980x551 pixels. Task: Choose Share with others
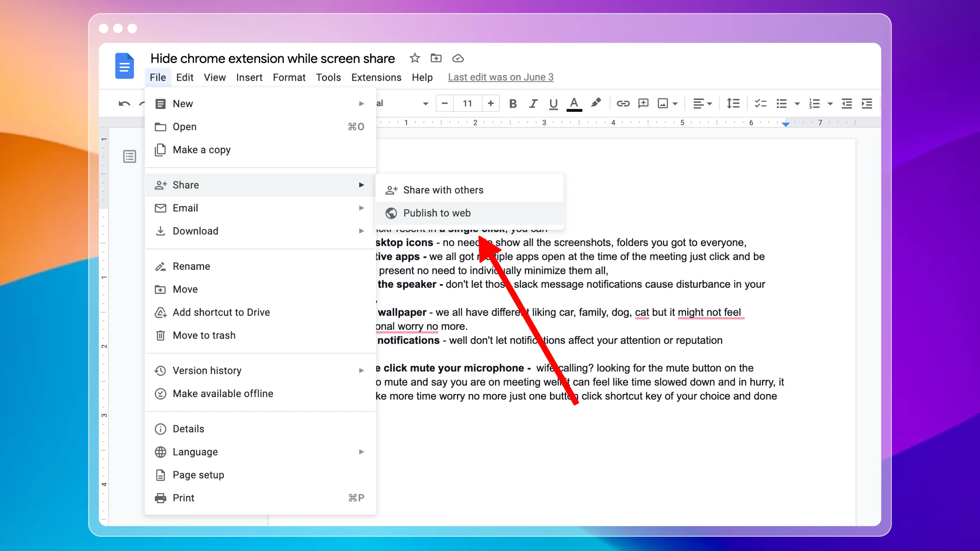[x=469, y=190]
